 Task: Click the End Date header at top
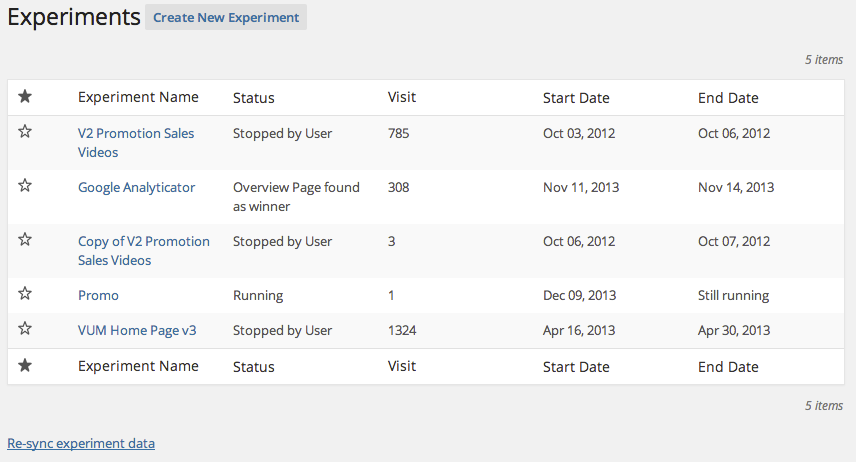[728, 98]
